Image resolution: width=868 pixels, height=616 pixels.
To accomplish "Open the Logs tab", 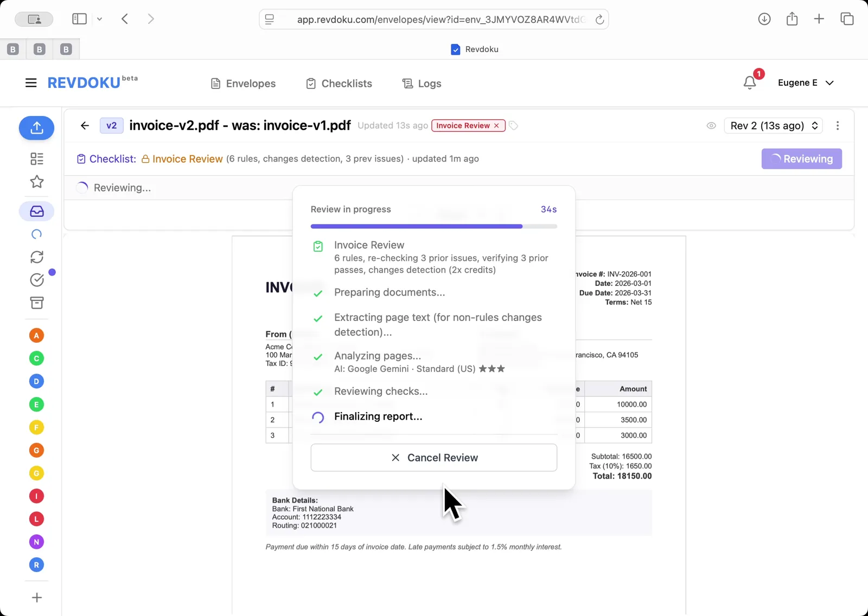I will pyautogui.click(x=421, y=83).
